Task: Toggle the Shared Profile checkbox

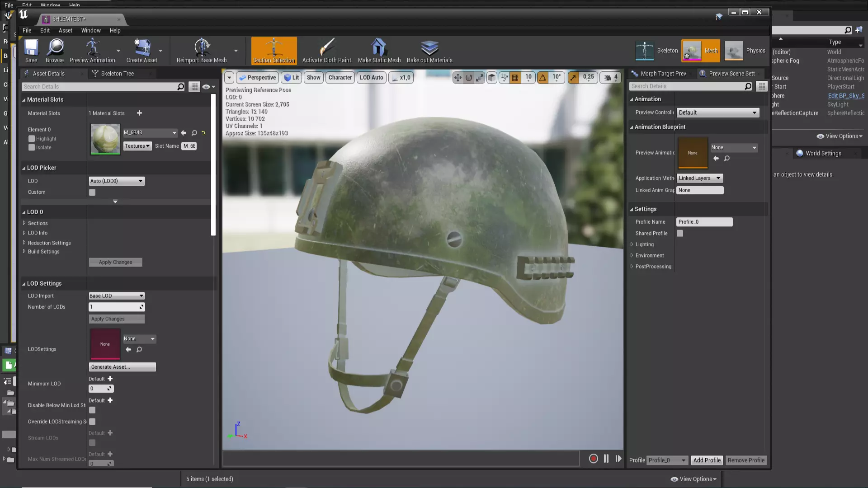Action: pos(679,234)
